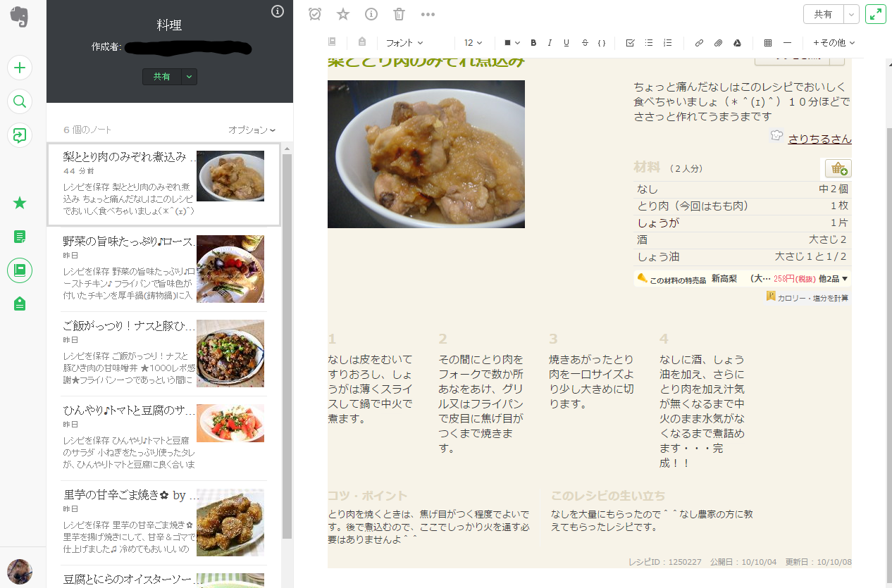The height and width of the screenshot is (588, 892).
Task: Attach from Google Drive
Action: coord(737,43)
